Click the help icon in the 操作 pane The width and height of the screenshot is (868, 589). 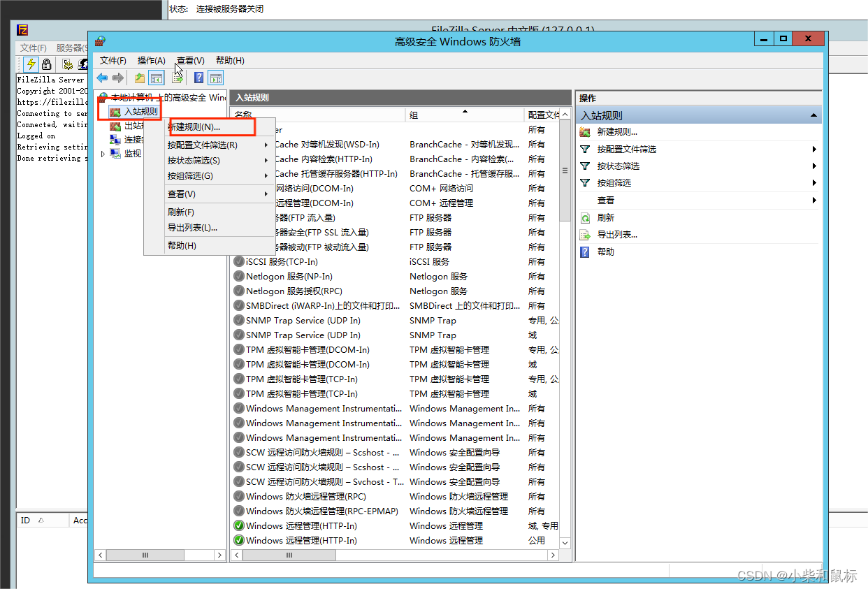point(586,252)
